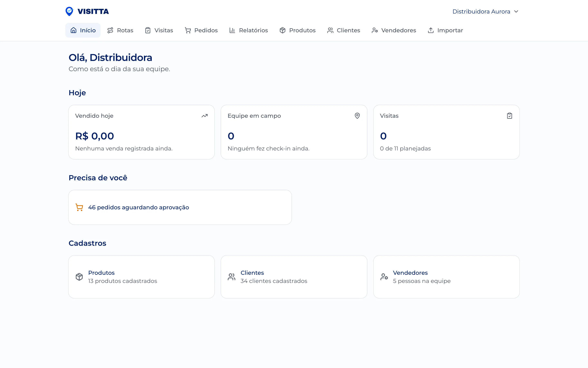Click clipboard-check icon in Visitas card
The width and height of the screenshot is (588, 368).
(x=510, y=116)
